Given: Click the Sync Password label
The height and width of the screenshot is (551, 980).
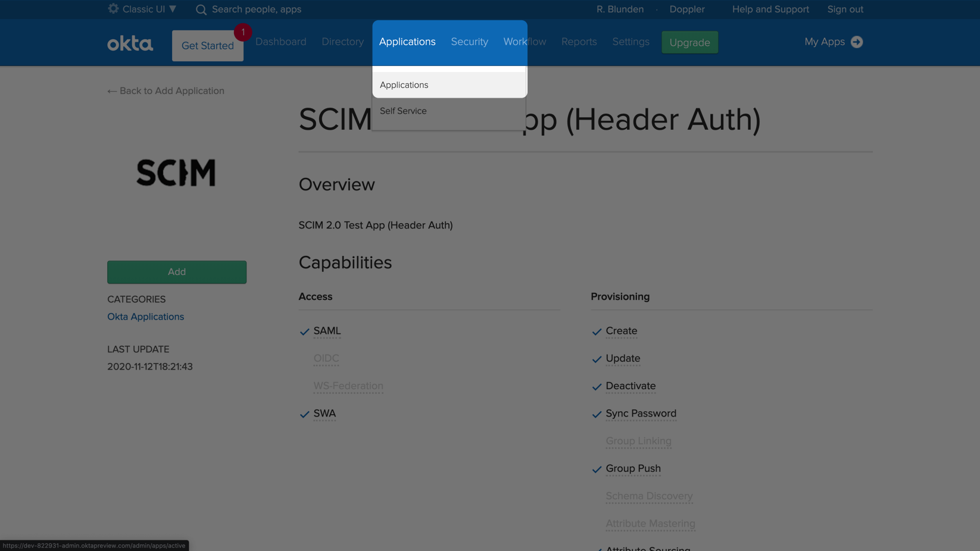Looking at the screenshot, I should [x=641, y=414].
